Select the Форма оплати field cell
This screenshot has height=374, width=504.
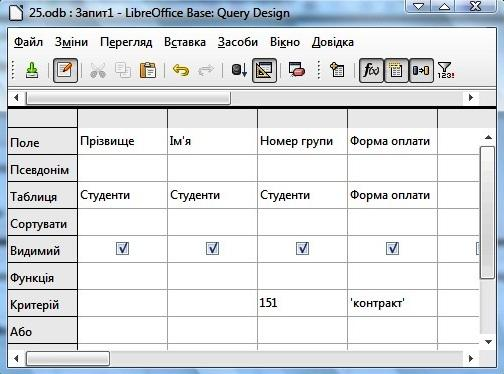pos(392,141)
